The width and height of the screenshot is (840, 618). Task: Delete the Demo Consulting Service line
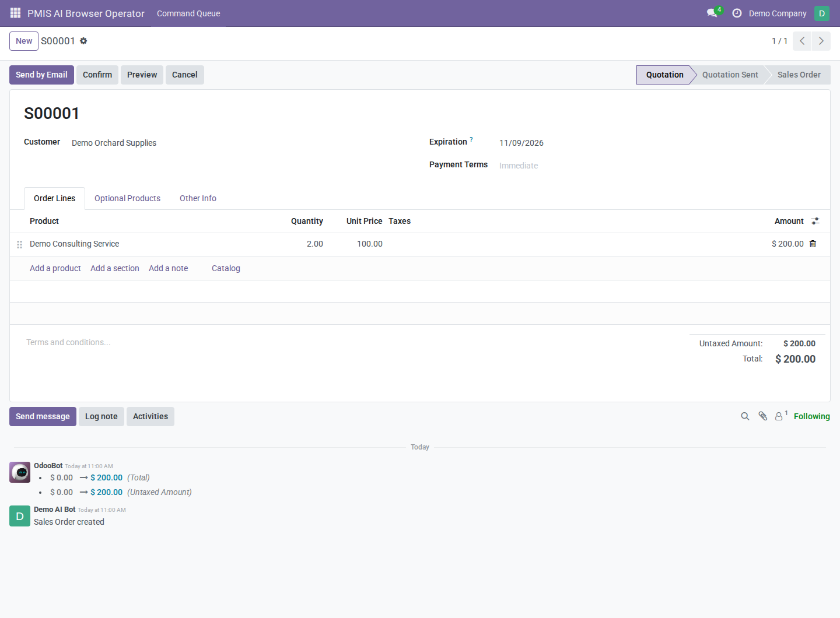point(813,244)
